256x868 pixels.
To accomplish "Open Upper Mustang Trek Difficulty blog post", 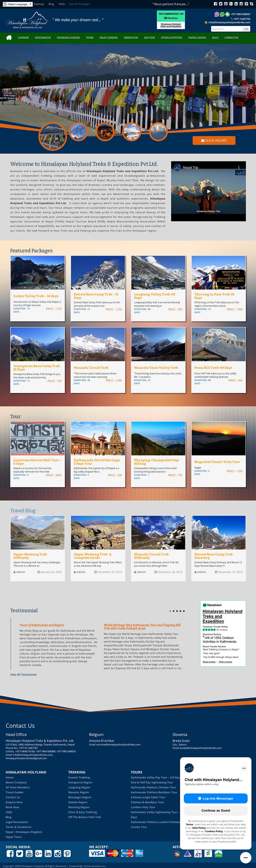I will coord(30,556).
